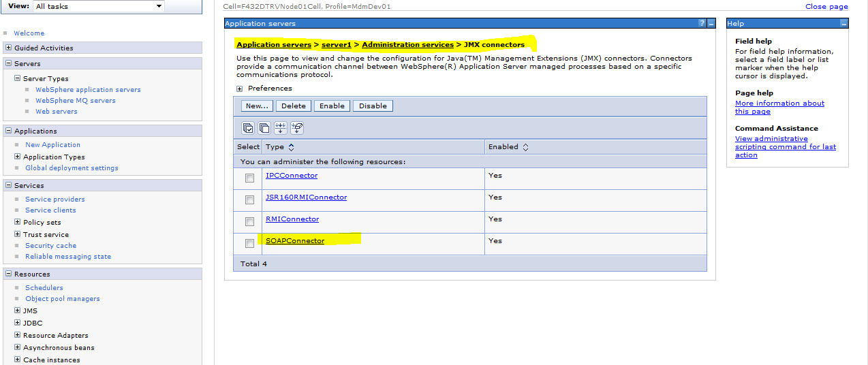This screenshot has width=868, height=365.
Task: Click the Disable button
Action: click(x=373, y=106)
